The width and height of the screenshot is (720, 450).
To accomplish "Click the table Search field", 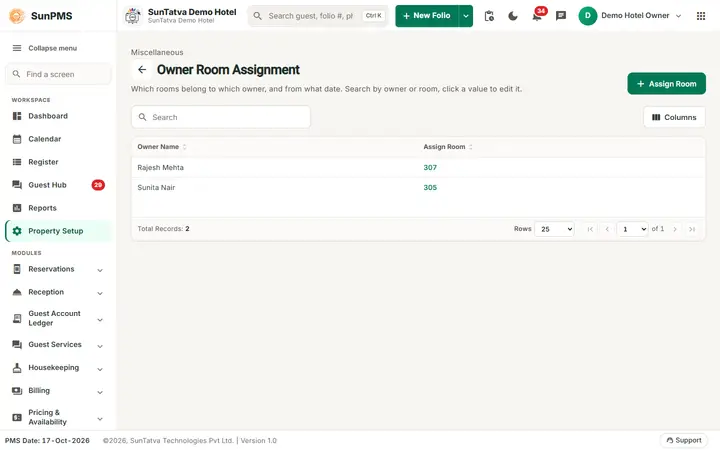I will click(221, 117).
